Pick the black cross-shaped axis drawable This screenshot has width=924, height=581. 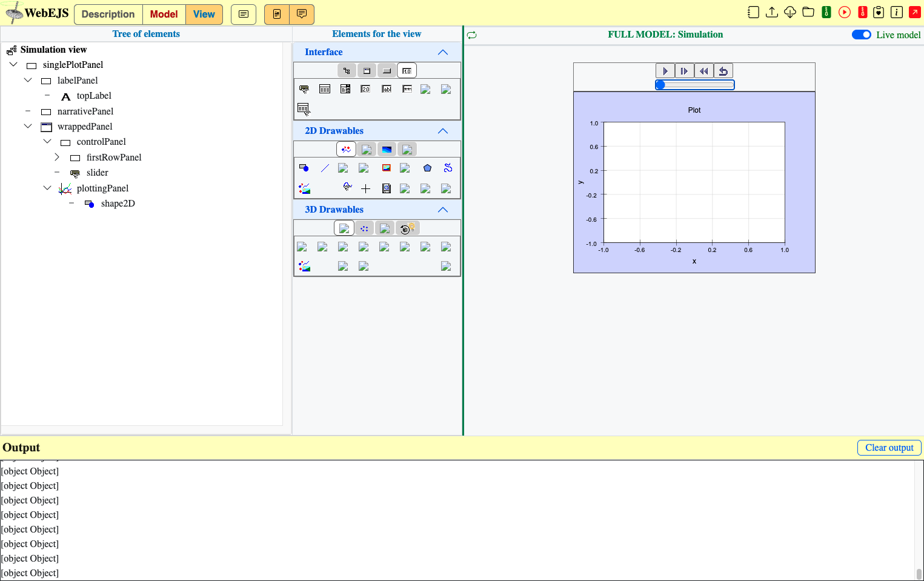(x=366, y=188)
